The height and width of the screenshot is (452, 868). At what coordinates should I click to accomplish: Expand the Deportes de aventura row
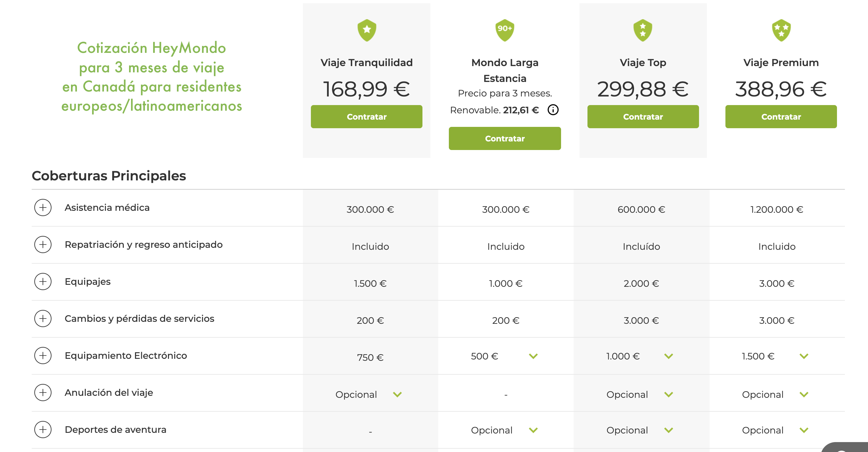(43, 430)
